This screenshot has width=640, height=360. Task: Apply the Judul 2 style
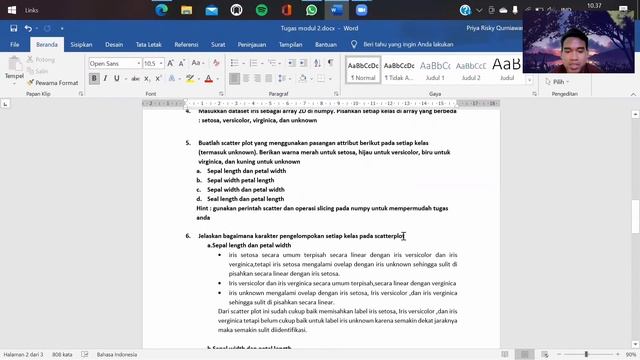pyautogui.click(x=471, y=70)
